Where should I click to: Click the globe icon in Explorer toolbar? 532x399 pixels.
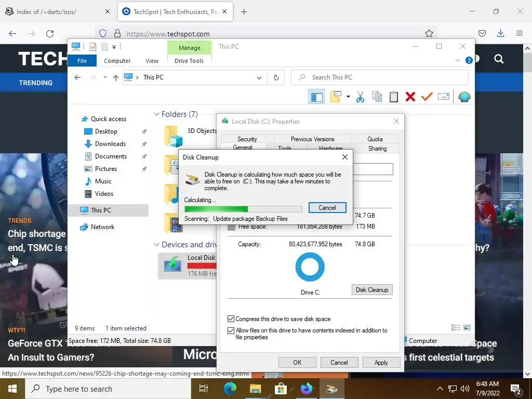click(464, 97)
